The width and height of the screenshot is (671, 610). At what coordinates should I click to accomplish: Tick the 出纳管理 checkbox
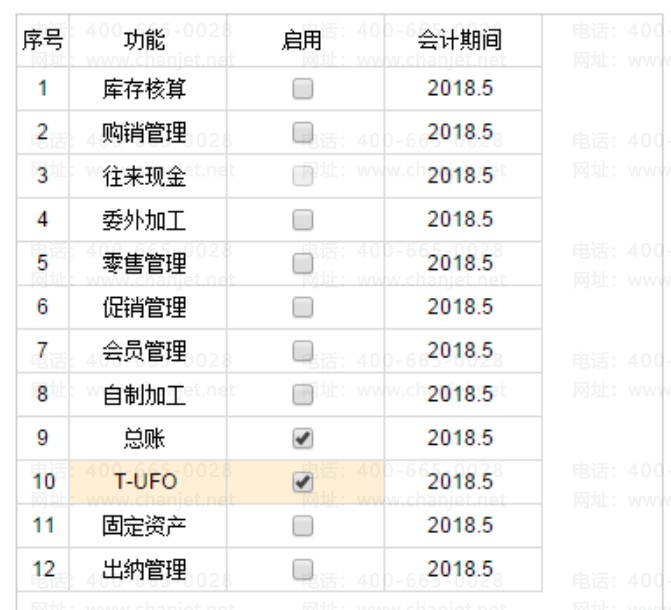point(302,569)
